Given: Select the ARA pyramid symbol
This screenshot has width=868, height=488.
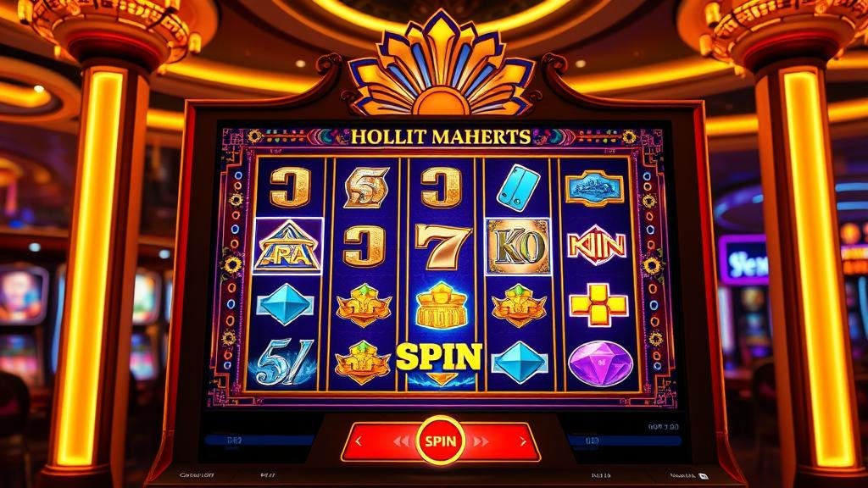Looking at the screenshot, I should point(288,246).
